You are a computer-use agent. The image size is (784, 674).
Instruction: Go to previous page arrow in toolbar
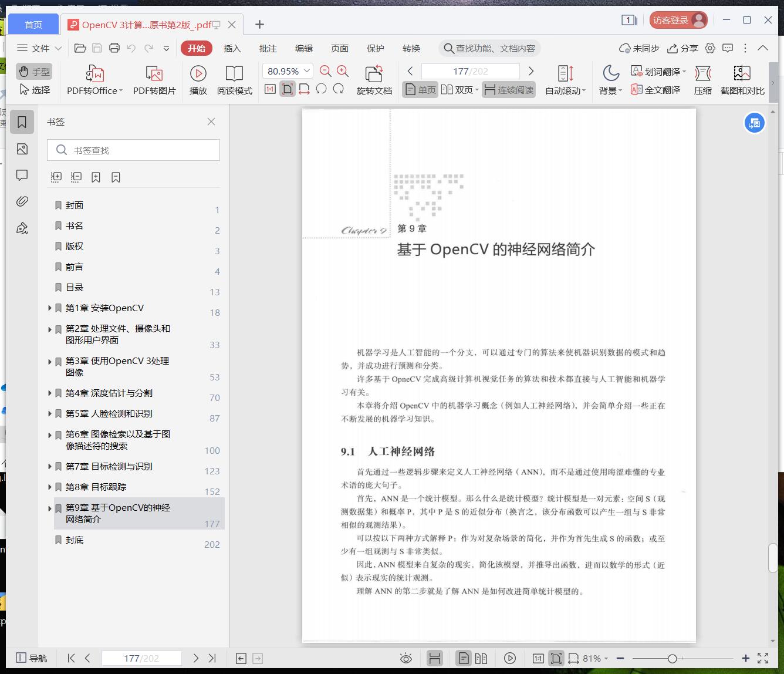click(x=410, y=71)
